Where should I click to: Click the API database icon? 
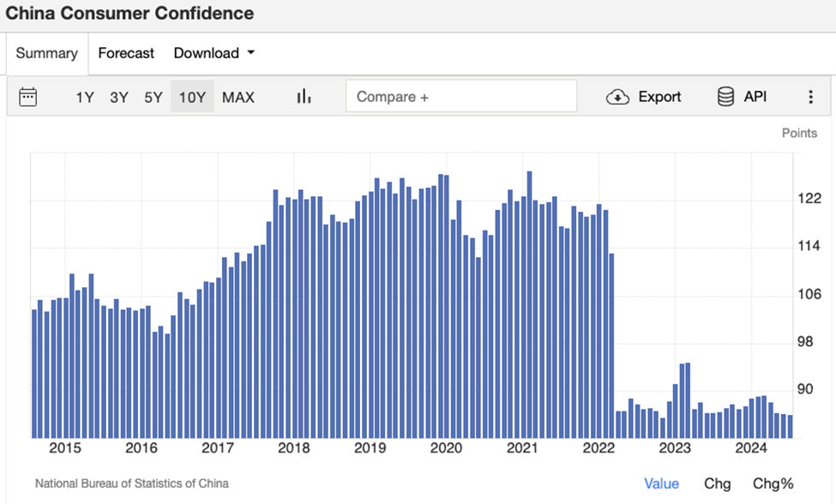(x=725, y=97)
